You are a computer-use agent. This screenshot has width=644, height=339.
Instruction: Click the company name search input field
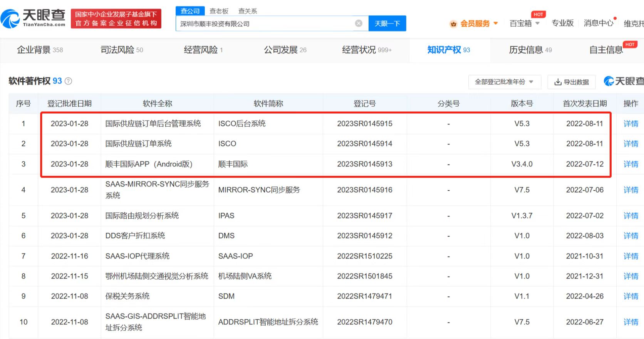tap(265, 23)
